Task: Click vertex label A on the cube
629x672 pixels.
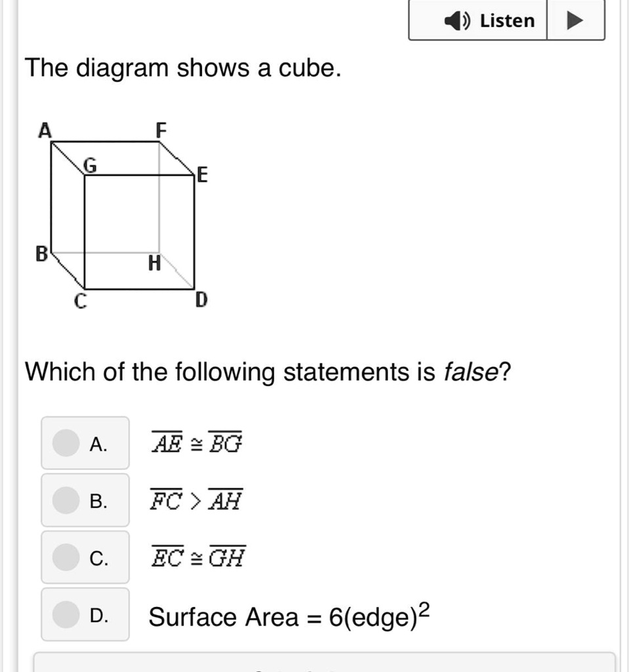Action: point(44,131)
